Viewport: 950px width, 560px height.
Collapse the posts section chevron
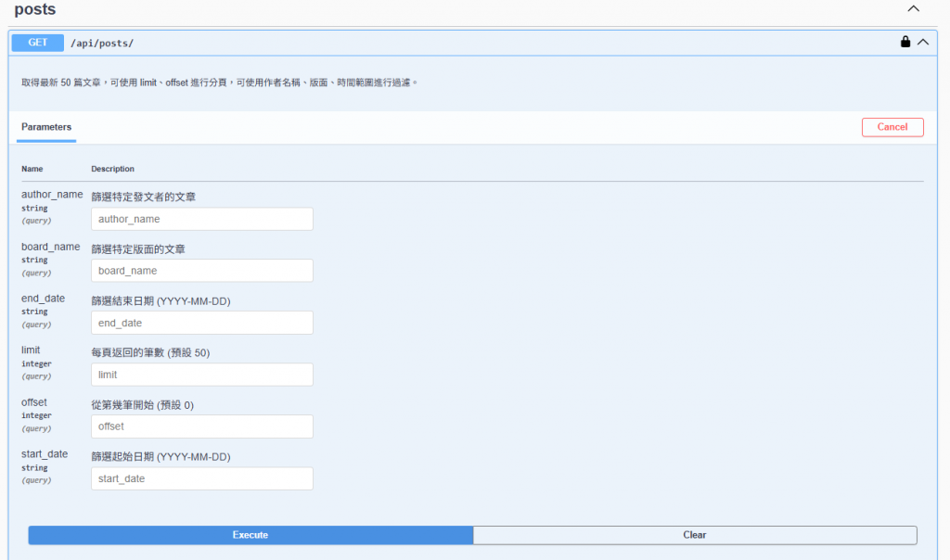coord(914,9)
